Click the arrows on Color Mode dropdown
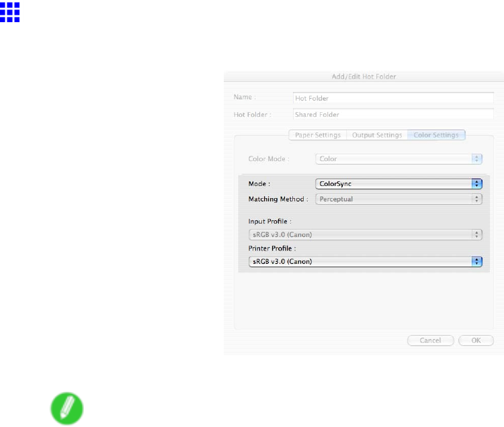 tap(477, 159)
